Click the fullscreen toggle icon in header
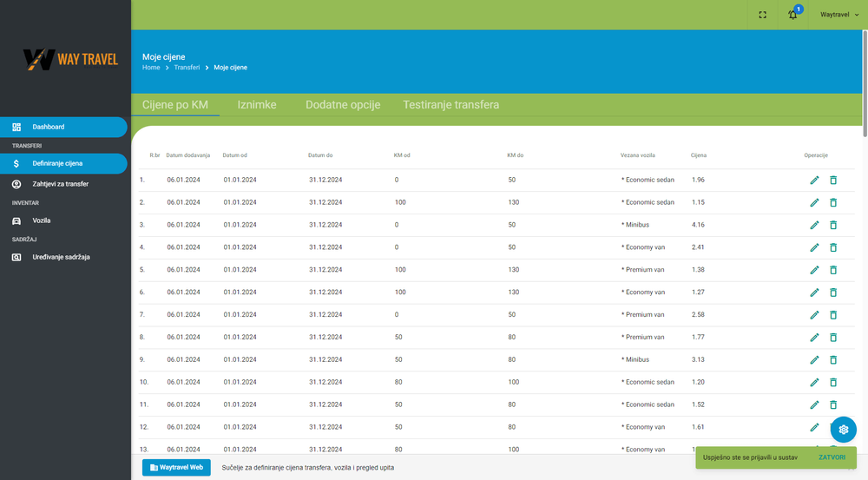868x480 pixels. point(762,15)
